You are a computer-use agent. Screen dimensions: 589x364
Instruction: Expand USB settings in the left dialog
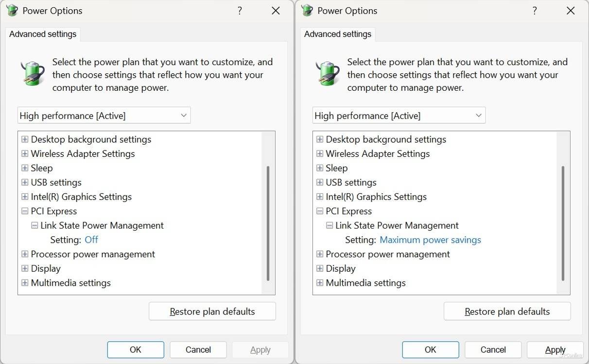click(x=25, y=182)
